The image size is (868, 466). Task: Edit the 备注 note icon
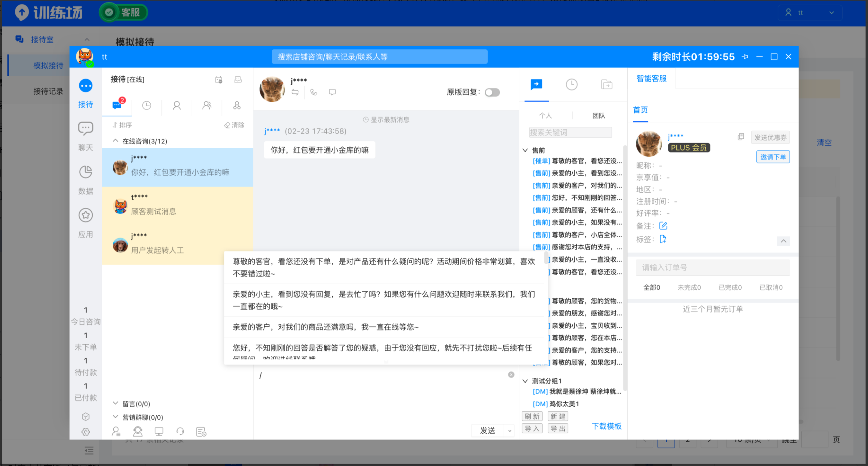coord(663,226)
